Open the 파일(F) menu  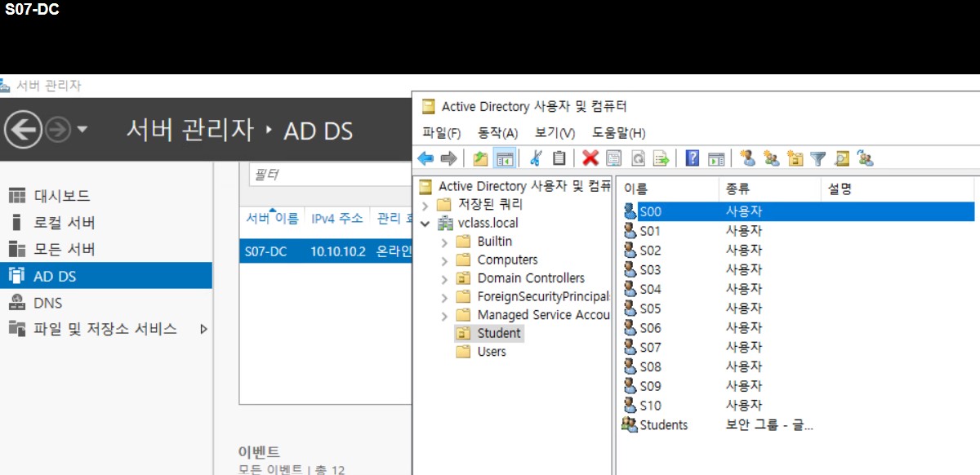coord(442,133)
